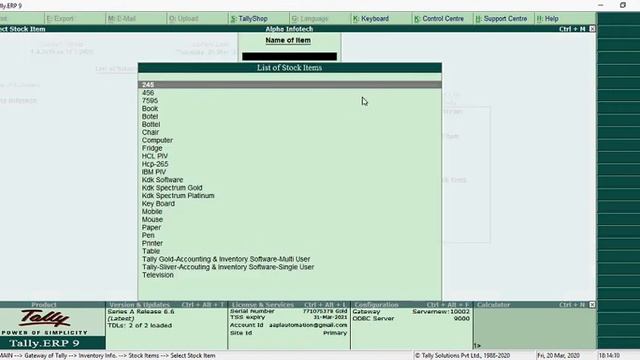Close the Calculator panel
This screenshot has height=360, width=640.
point(592,305)
